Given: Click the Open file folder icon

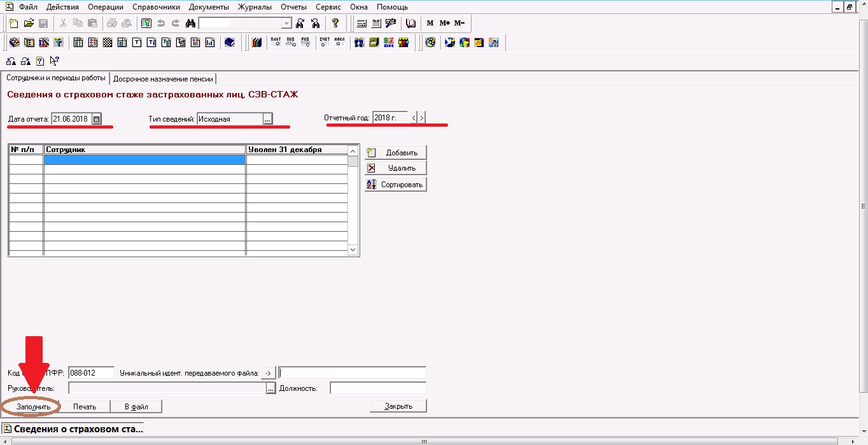Looking at the screenshot, I should pyautogui.click(x=29, y=24).
